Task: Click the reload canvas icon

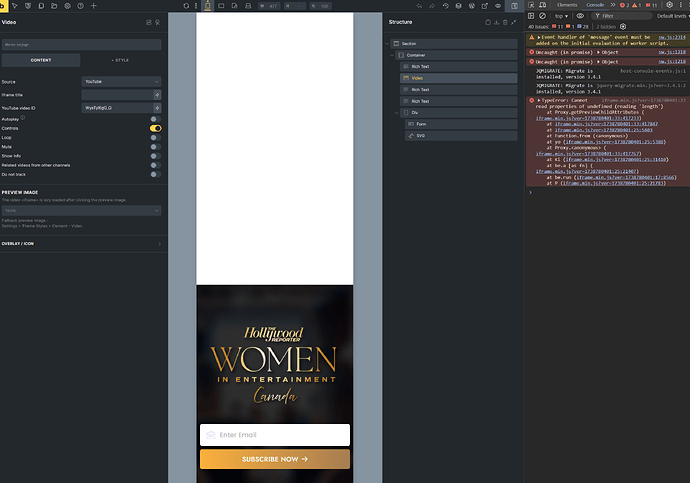Action: tap(186, 6)
